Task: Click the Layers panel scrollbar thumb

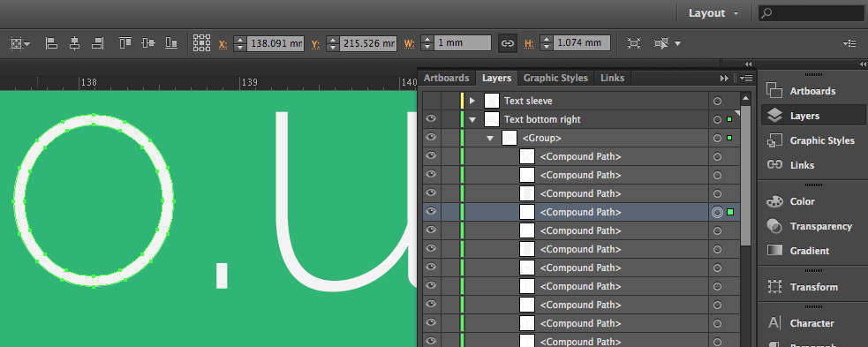Action: pyautogui.click(x=745, y=175)
